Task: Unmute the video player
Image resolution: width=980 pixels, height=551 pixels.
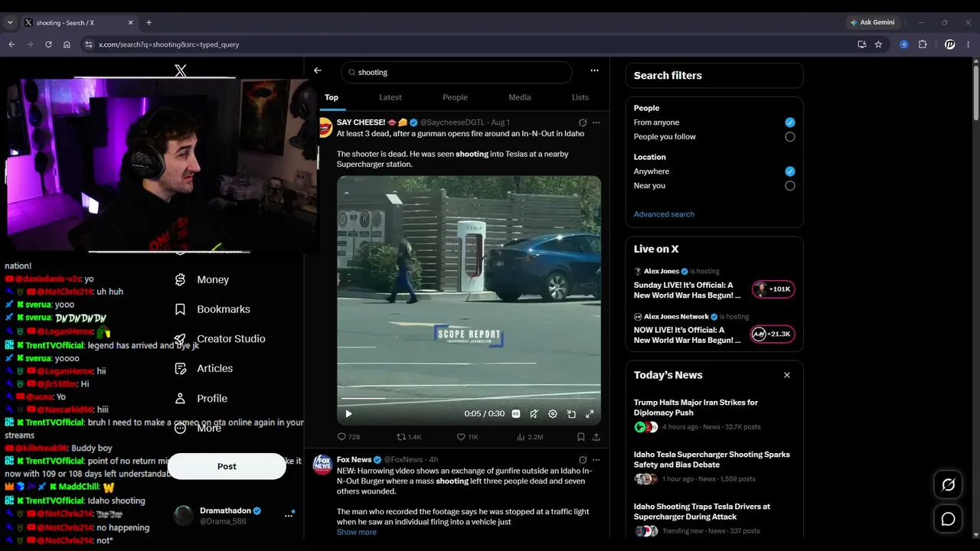Action: [534, 414]
